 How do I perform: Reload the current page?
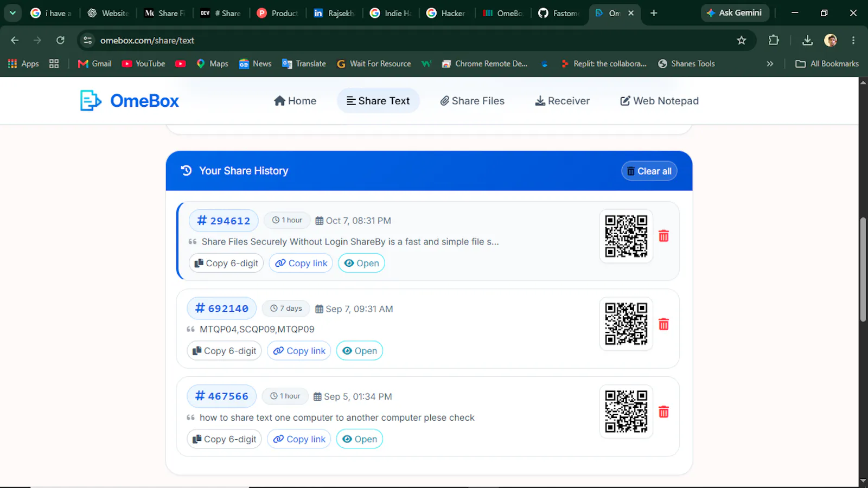[60, 40]
